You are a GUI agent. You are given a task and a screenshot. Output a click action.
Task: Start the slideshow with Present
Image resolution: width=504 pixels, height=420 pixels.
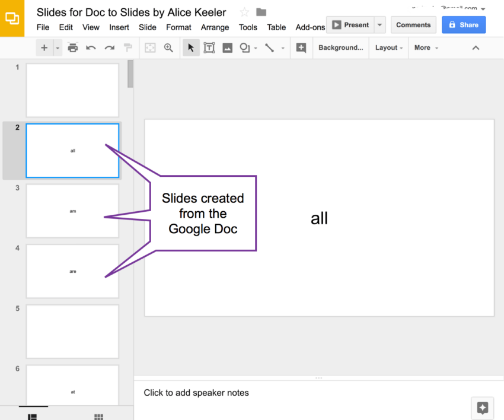[350, 25]
